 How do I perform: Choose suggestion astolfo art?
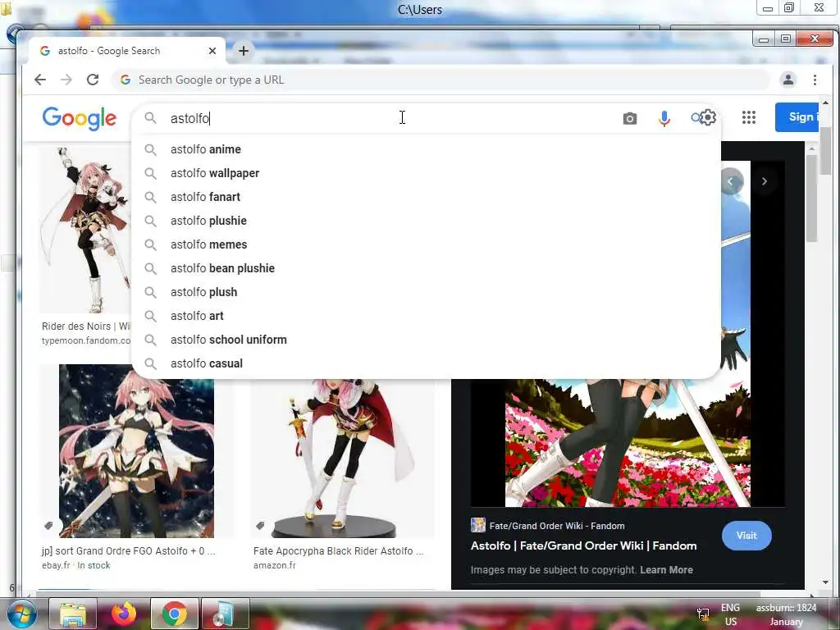pos(426,316)
